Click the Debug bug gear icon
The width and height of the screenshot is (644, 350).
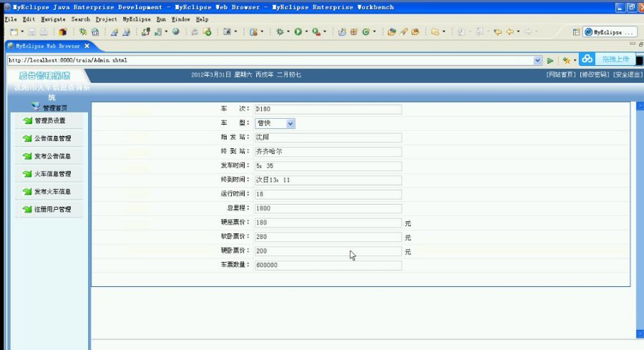pos(280,31)
